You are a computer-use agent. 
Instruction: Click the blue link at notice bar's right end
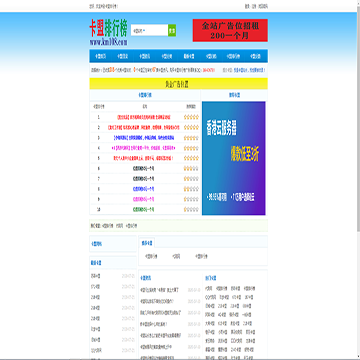pos(248,70)
